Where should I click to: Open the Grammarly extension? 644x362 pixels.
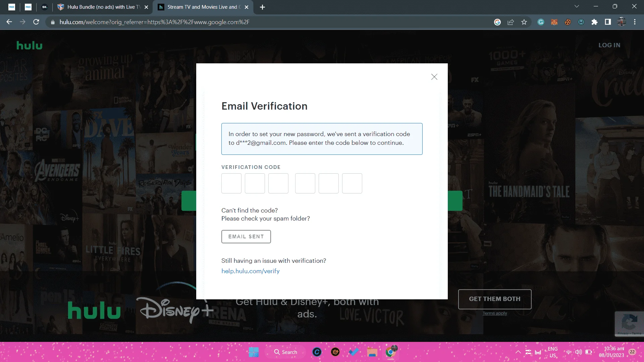tap(541, 22)
